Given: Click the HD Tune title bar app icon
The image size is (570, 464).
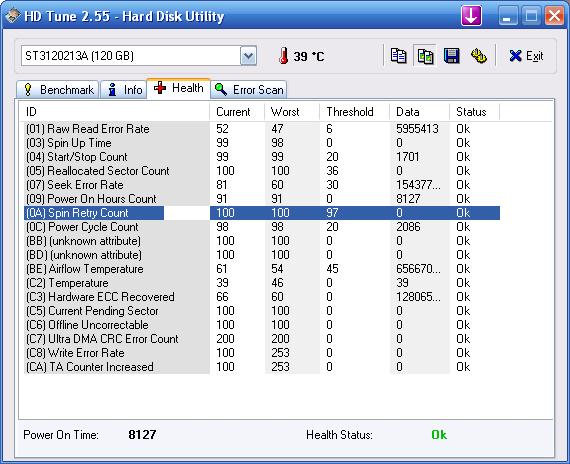Looking at the screenshot, I should [12, 16].
